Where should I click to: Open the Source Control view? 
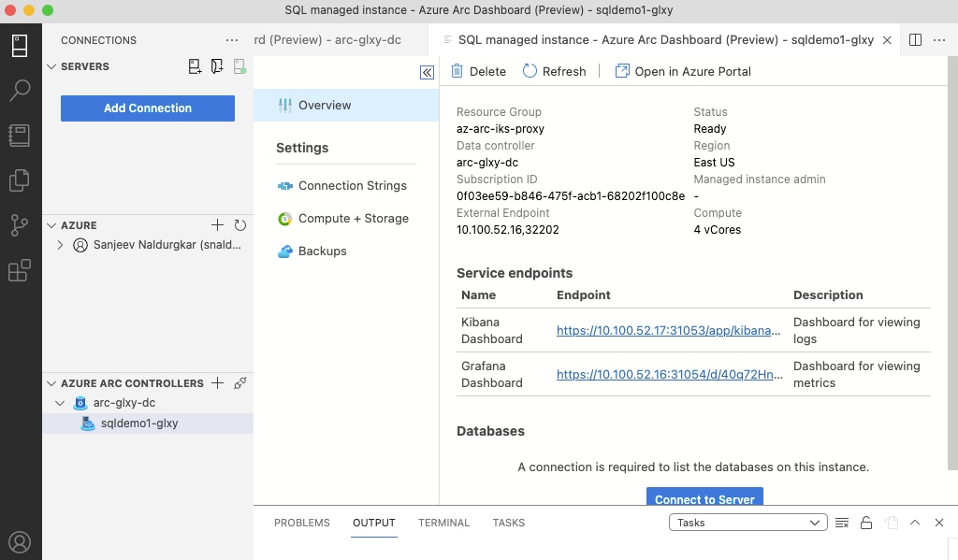click(x=20, y=225)
